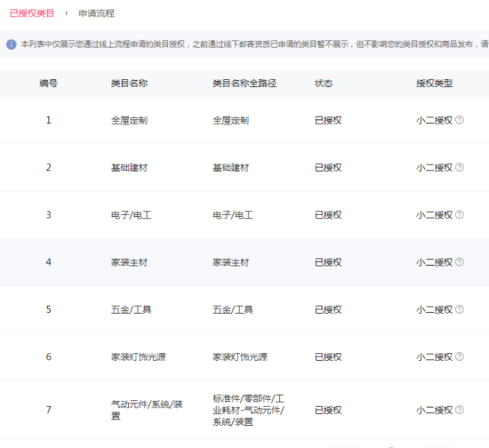489x448 pixels.
Task: Click the 编号 column header
Action: [48, 84]
